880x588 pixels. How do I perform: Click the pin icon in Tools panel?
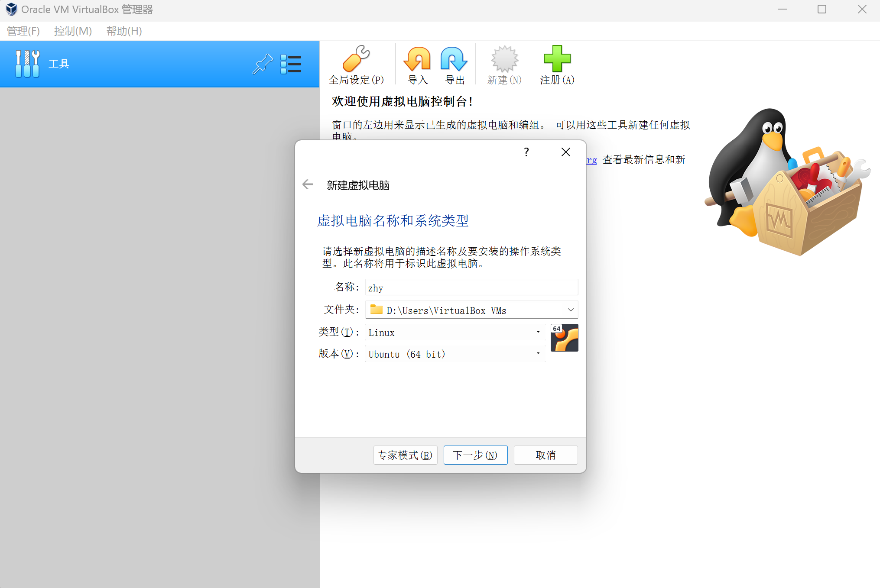(x=263, y=64)
